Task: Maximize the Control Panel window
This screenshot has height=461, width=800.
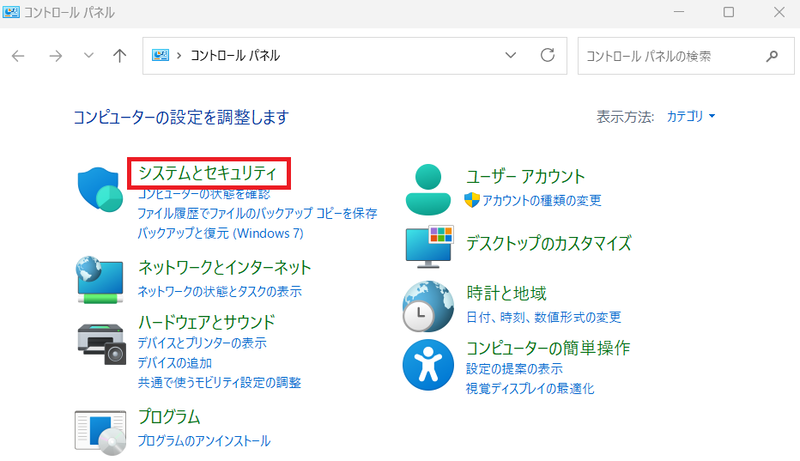Action: coord(729,12)
